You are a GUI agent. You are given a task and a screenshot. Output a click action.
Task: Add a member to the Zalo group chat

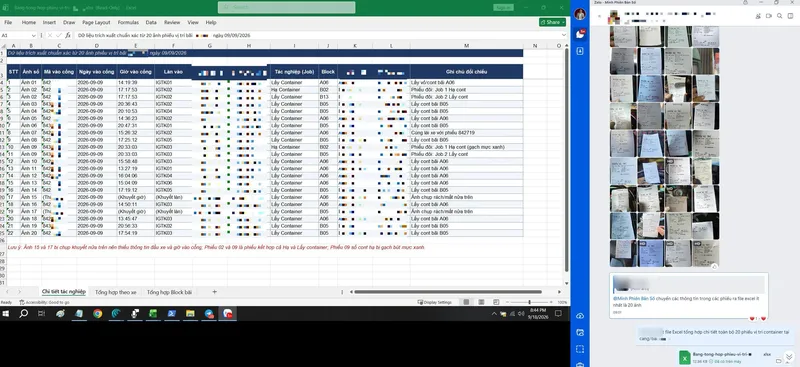pos(757,16)
